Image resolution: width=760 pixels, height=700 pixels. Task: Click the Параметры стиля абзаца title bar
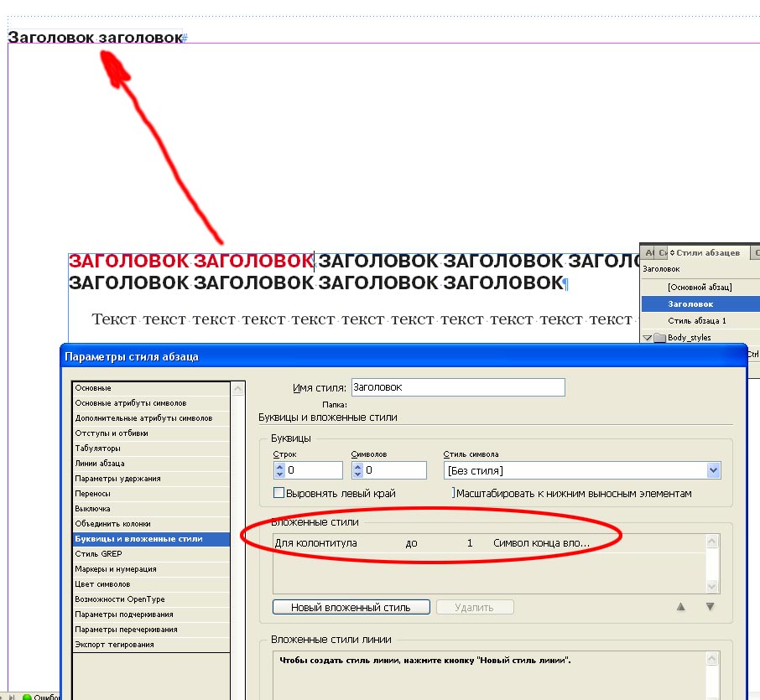403,356
